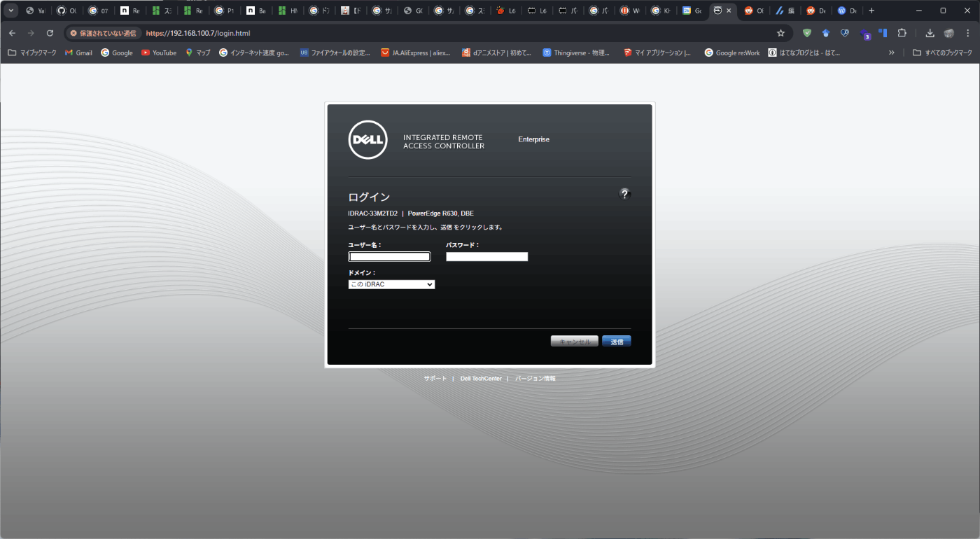Open the サポート link

435,378
